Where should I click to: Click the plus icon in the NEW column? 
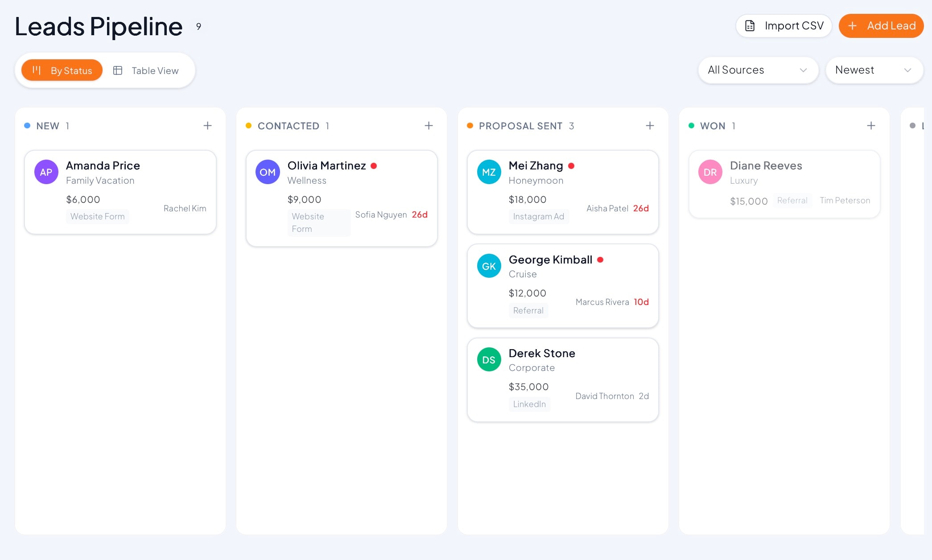point(207,125)
